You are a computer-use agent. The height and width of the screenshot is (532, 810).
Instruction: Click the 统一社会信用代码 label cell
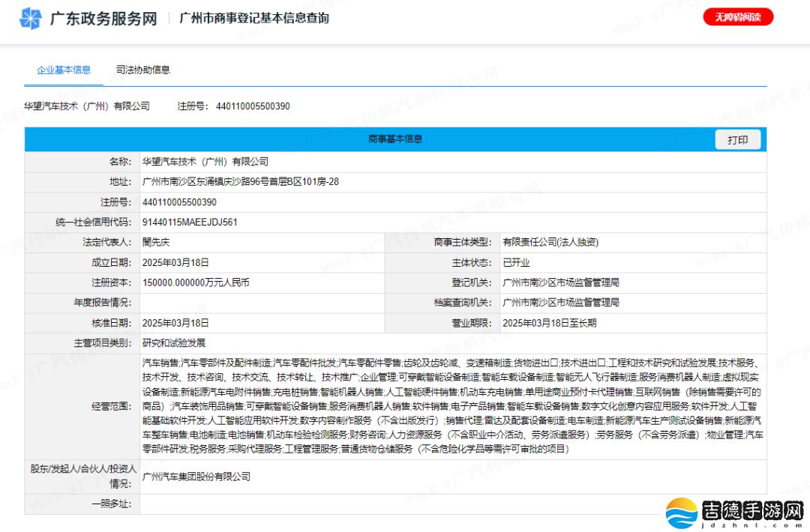pos(82,223)
